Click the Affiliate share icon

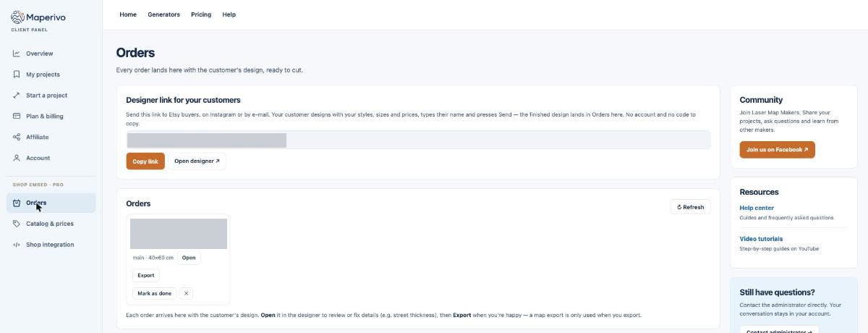[x=17, y=137]
